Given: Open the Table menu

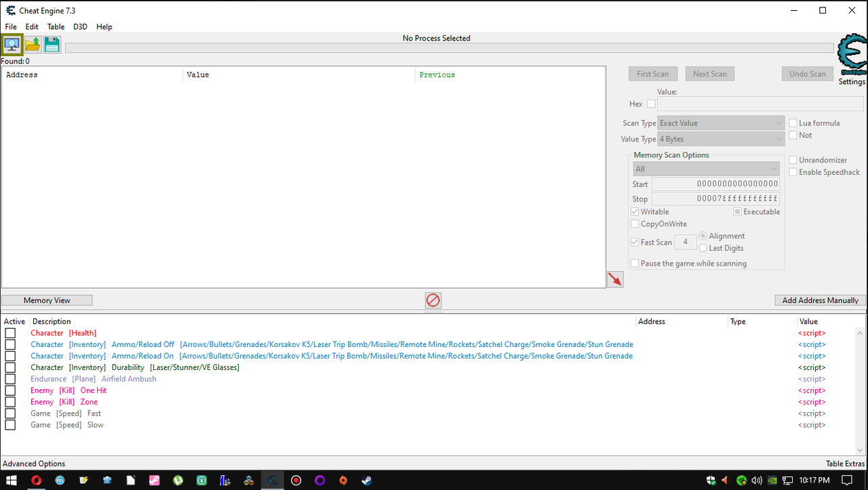Looking at the screenshot, I should [56, 27].
